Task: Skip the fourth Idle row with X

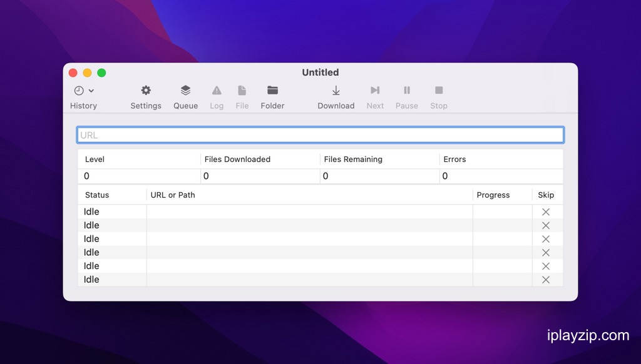Action: point(546,253)
